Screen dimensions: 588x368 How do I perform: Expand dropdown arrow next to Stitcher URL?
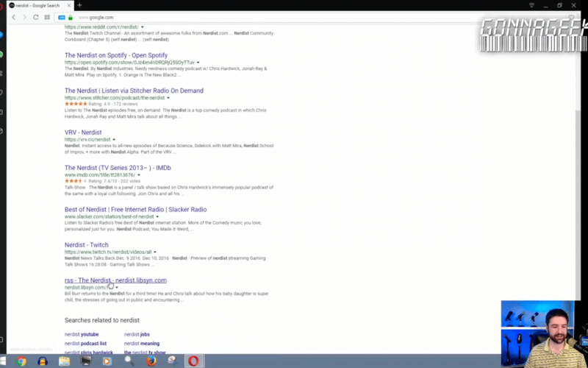coord(168,98)
